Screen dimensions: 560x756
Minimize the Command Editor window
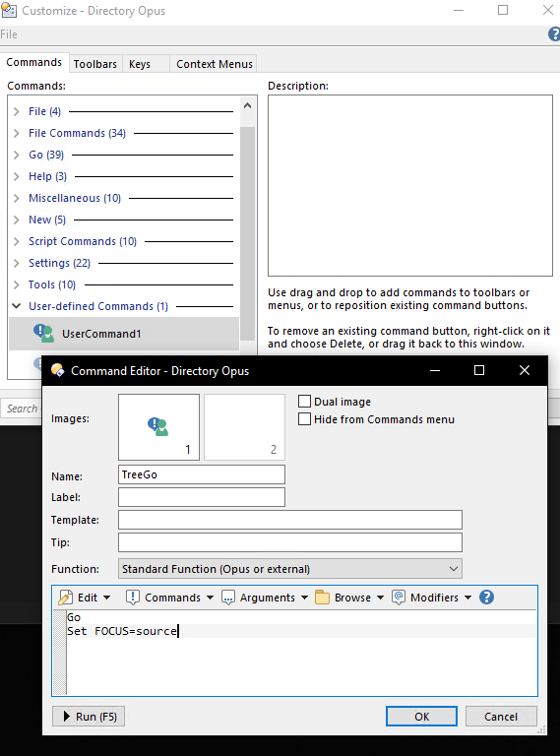(x=435, y=370)
